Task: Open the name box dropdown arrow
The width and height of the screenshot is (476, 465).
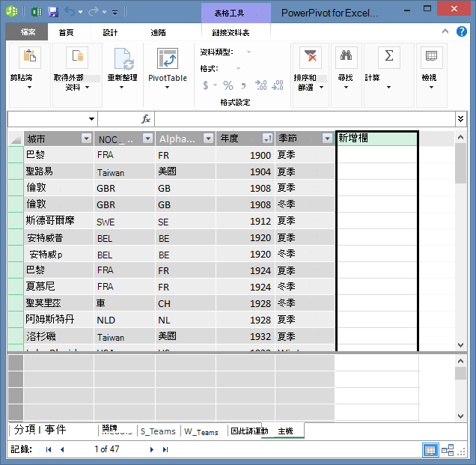Action: click(91, 119)
